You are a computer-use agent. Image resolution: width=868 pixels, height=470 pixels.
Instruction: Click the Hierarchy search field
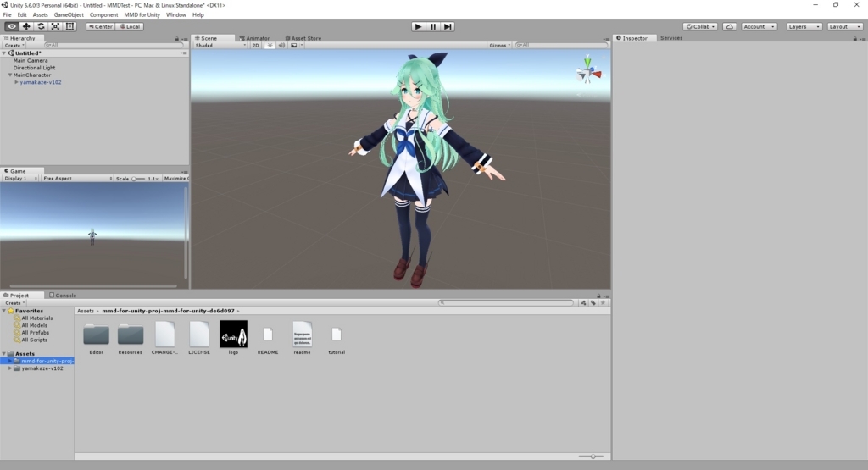(x=113, y=46)
